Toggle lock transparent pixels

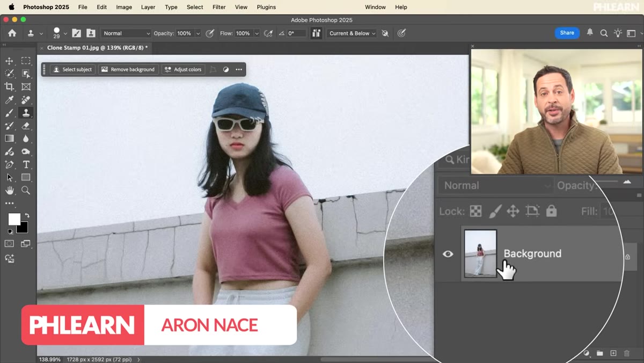pyautogui.click(x=475, y=211)
